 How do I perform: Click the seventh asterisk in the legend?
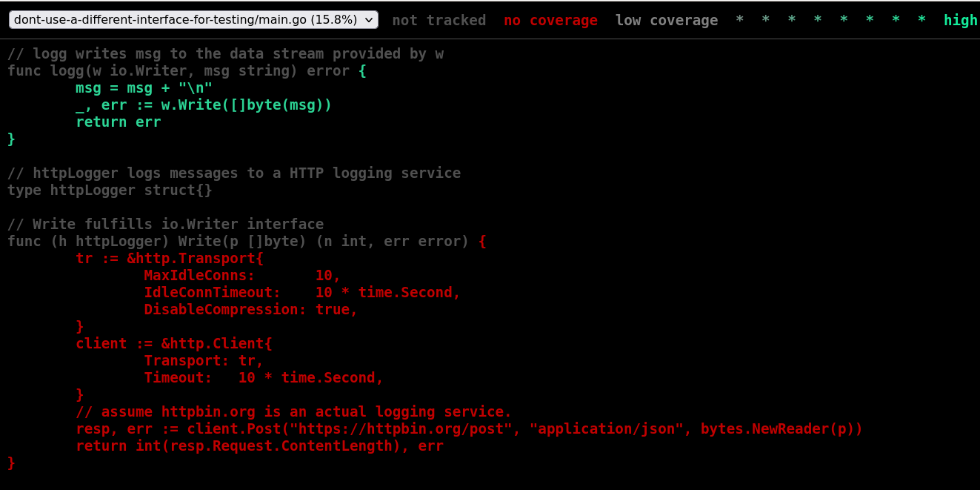[896, 20]
